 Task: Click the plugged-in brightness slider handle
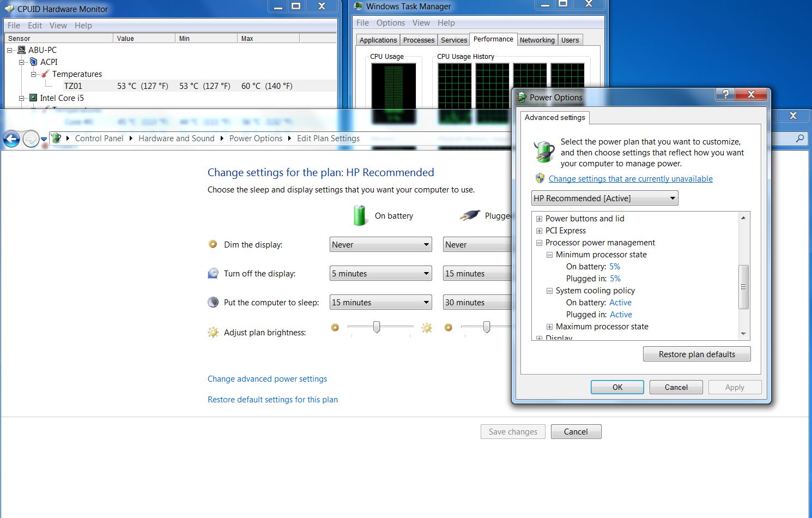coord(487,327)
